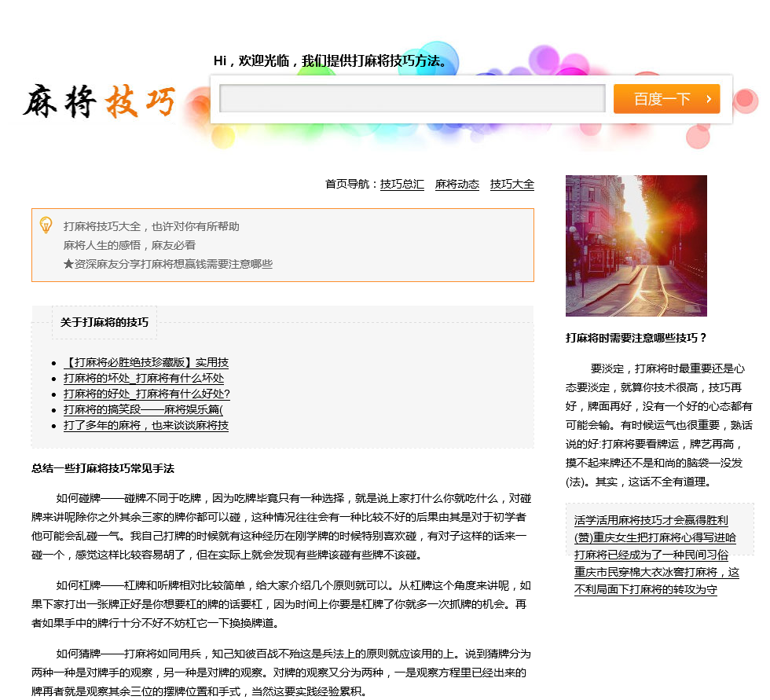Open 打麻将的好处_打麻将有什么好处? link
The height and width of the screenshot is (700, 770).
(x=147, y=394)
